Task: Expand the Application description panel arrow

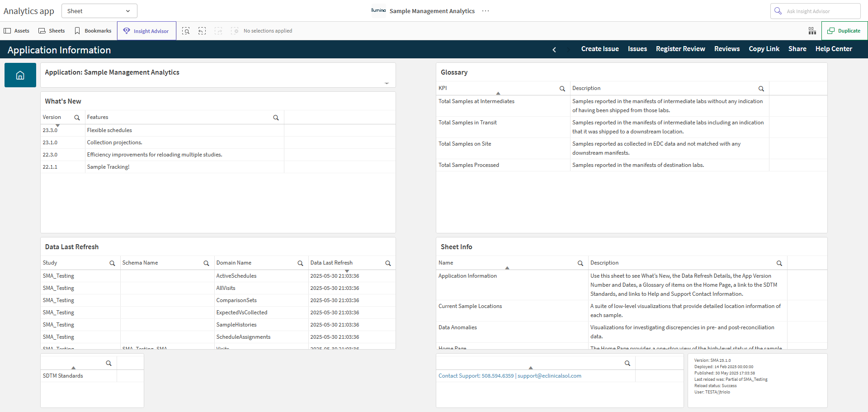Action: click(387, 83)
